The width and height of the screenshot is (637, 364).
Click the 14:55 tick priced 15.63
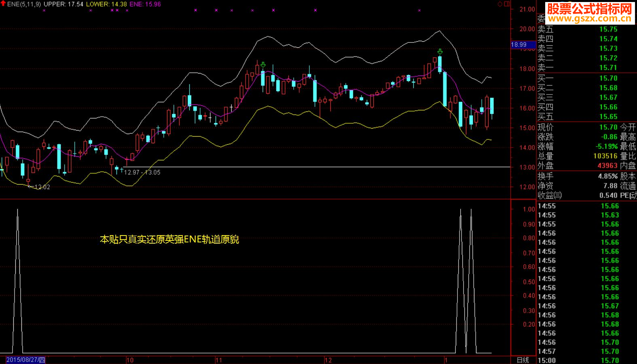click(578, 215)
